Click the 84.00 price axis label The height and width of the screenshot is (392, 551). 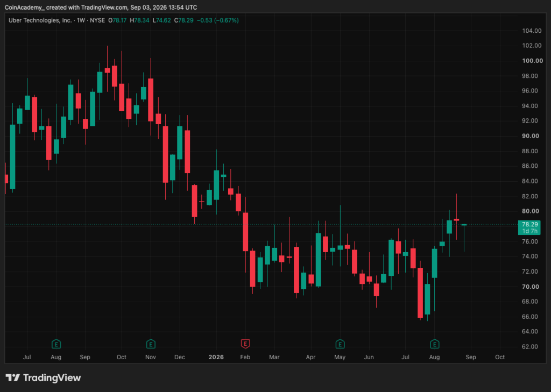click(529, 181)
